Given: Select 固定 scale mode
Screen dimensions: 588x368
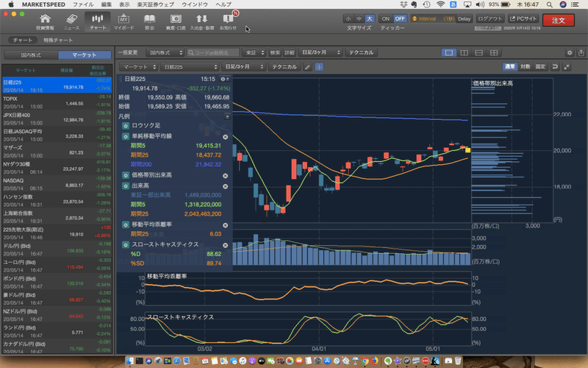Looking at the screenshot, I should pos(540,67).
